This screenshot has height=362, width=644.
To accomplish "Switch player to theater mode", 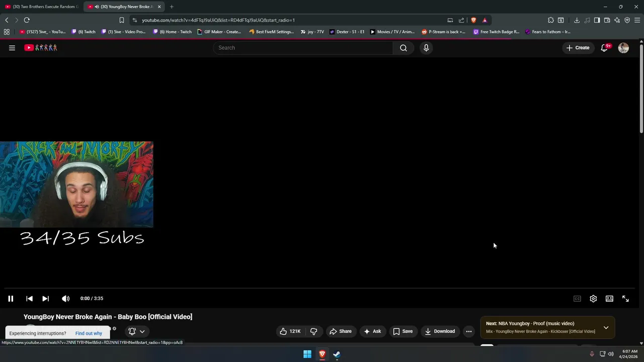I will tap(609, 299).
